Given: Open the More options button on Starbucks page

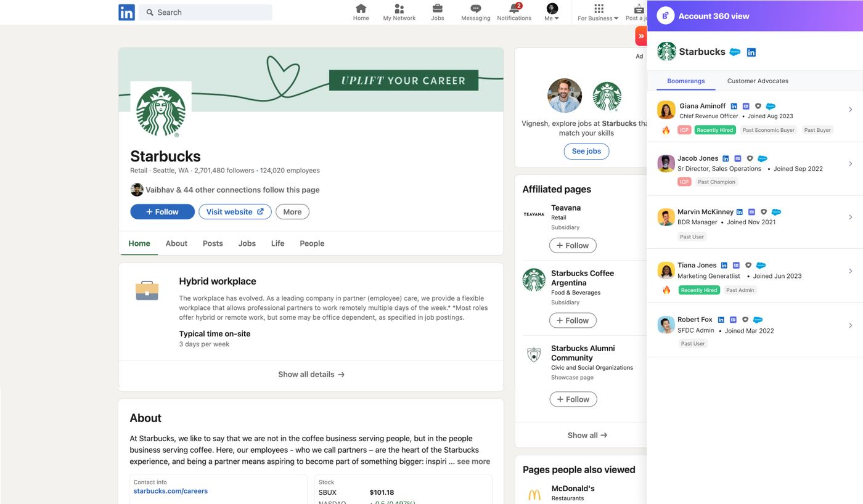Looking at the screenshot, I should (x=292, y=212).
